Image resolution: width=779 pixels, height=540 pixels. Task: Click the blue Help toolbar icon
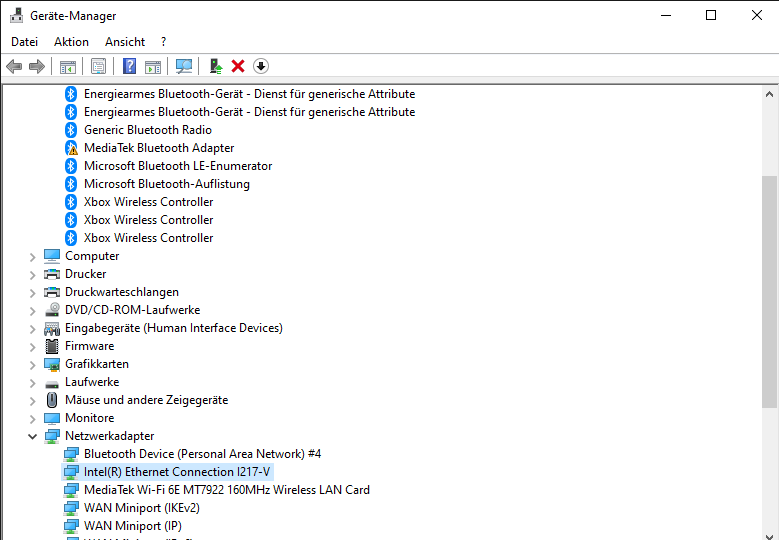129,66
